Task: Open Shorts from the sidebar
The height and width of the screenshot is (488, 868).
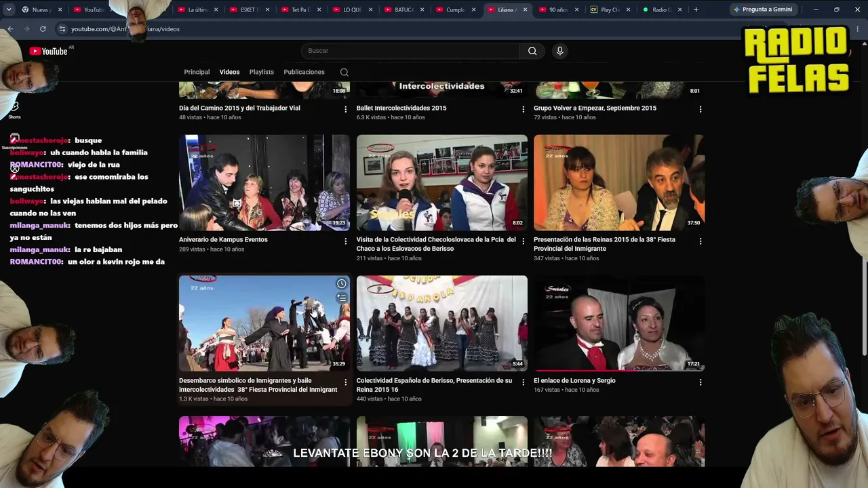Action: (14, 110)
